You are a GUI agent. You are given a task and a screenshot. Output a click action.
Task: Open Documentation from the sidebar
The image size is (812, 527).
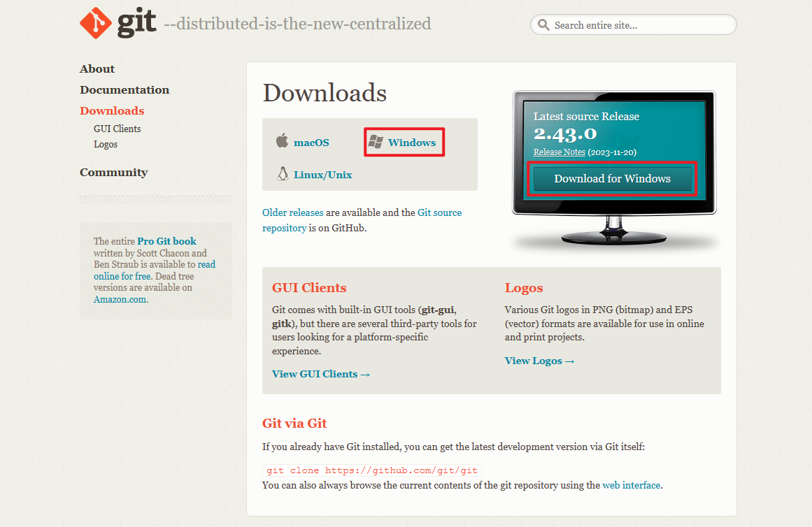(124, 89)
